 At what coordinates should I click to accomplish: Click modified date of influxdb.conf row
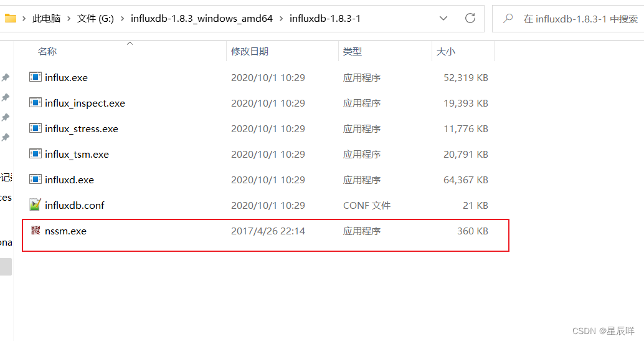[x=268, y=205]
